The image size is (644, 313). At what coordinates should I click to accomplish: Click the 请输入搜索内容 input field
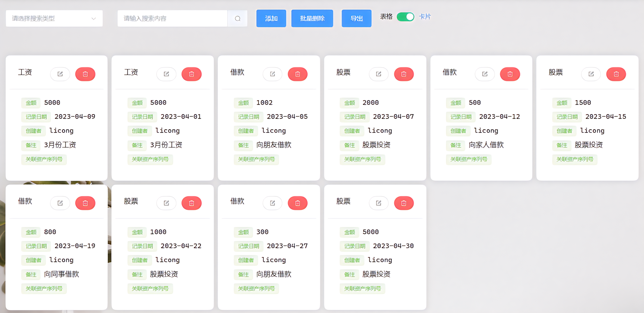point(172,19)
